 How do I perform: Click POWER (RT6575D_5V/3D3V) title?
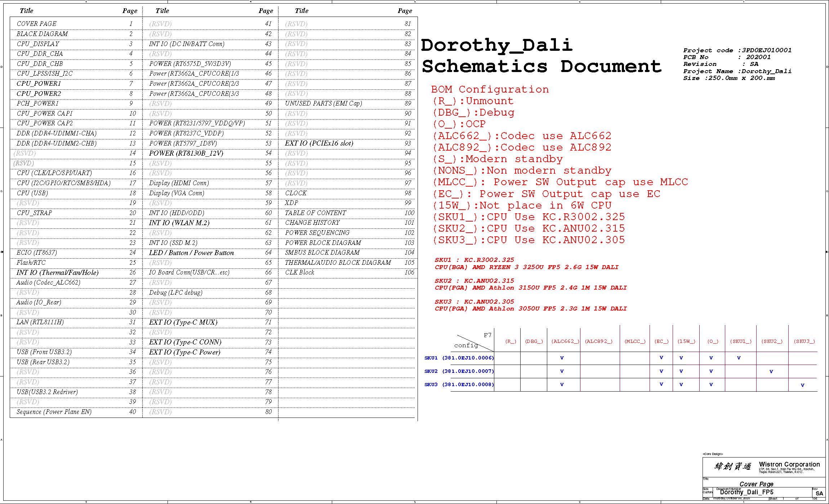pyautogui.click(x=190, y=64)
